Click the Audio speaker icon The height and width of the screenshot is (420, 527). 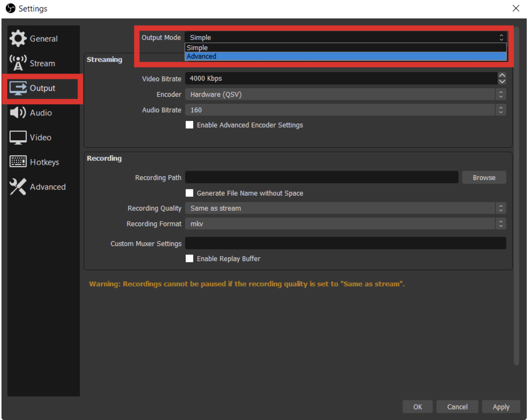pos(18,112)
